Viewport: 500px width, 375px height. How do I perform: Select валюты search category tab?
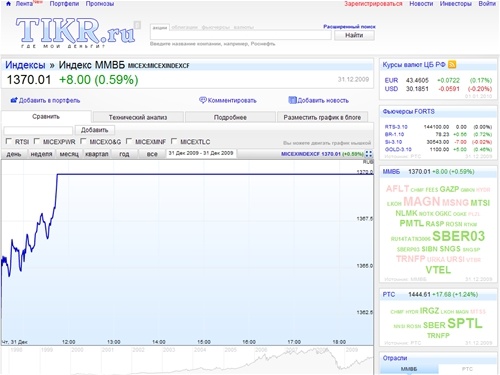[244, 28]
